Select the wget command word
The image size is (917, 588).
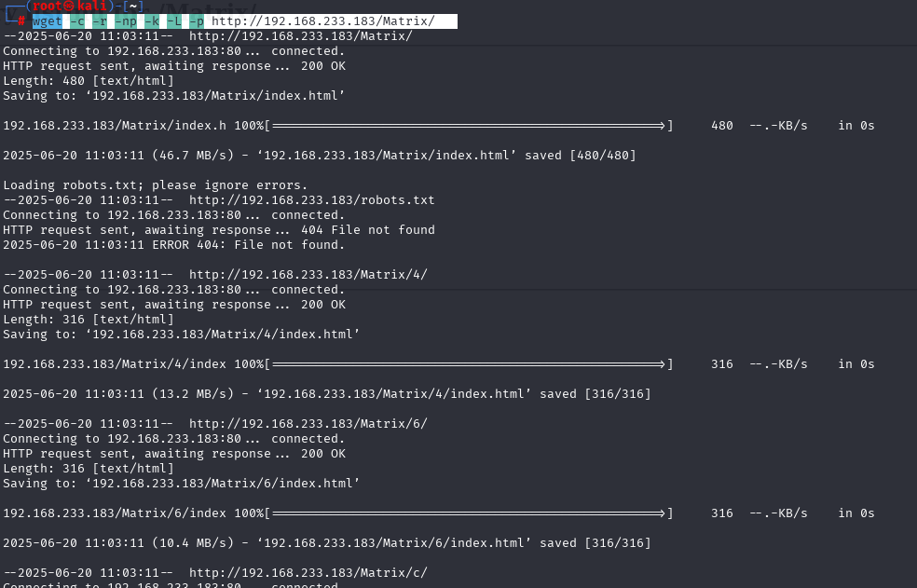coord(48,21)
